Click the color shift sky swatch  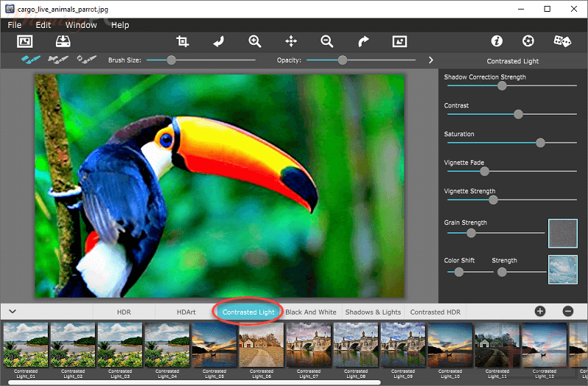click(x=563, y=269)
